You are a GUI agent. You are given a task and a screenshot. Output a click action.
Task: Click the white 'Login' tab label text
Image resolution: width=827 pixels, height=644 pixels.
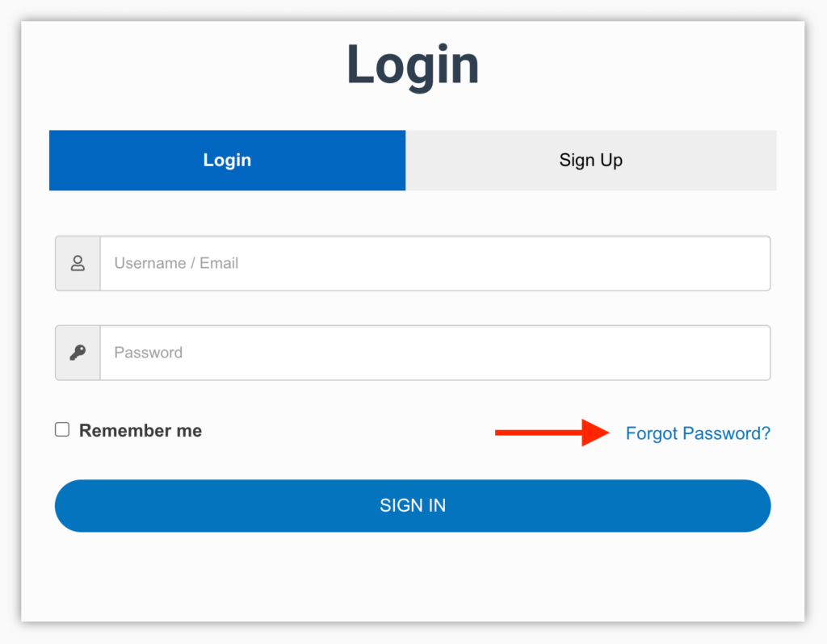[227, 161]
